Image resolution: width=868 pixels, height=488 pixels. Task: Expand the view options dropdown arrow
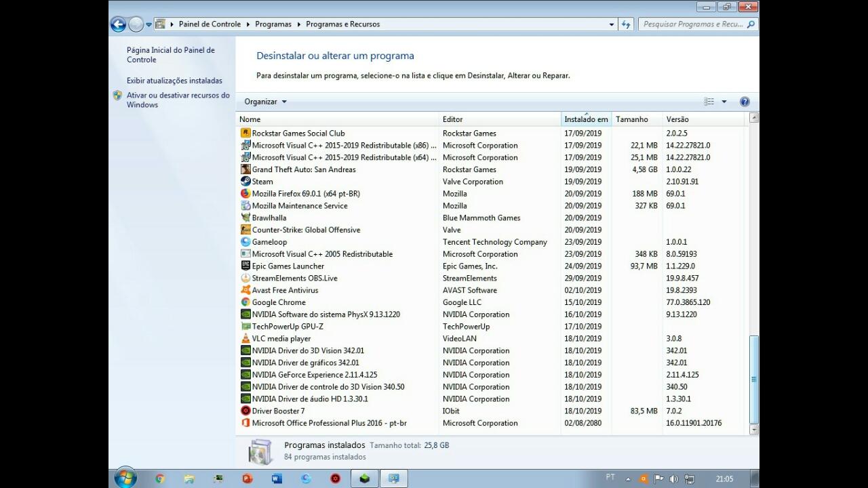724,102
